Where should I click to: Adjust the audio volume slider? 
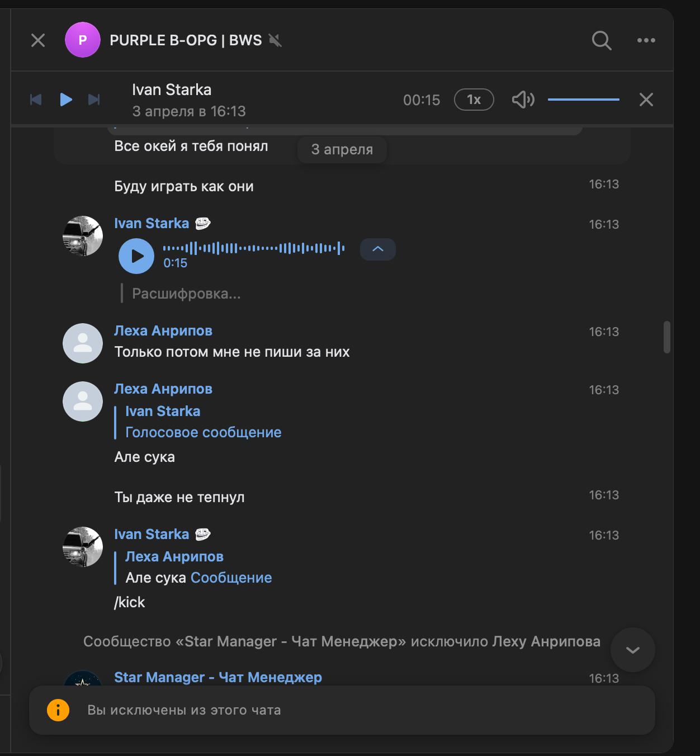pos(583,100)
